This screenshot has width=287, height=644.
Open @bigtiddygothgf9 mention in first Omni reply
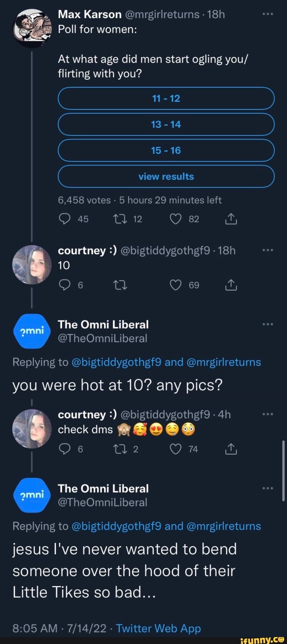[x=116, y=362]
